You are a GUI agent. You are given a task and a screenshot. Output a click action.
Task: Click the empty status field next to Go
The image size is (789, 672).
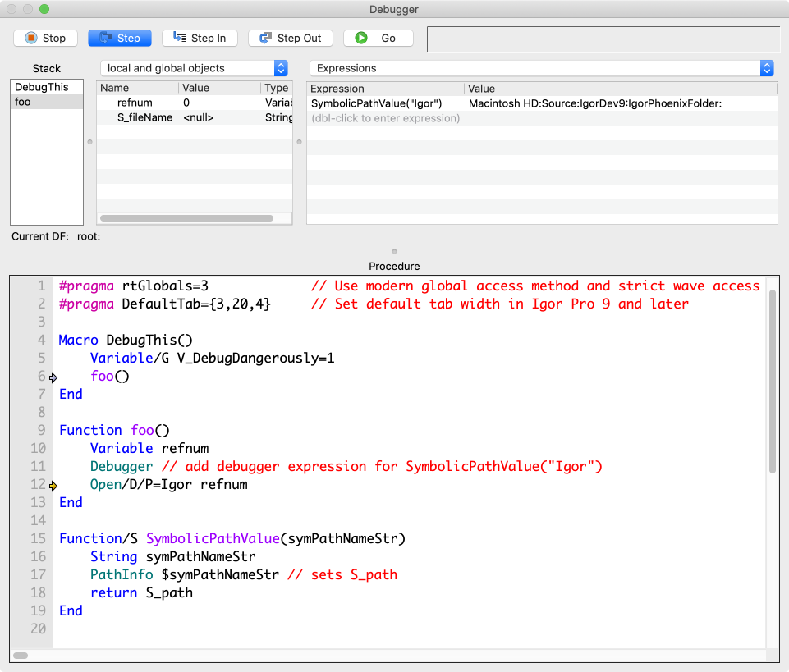point(603,39)
